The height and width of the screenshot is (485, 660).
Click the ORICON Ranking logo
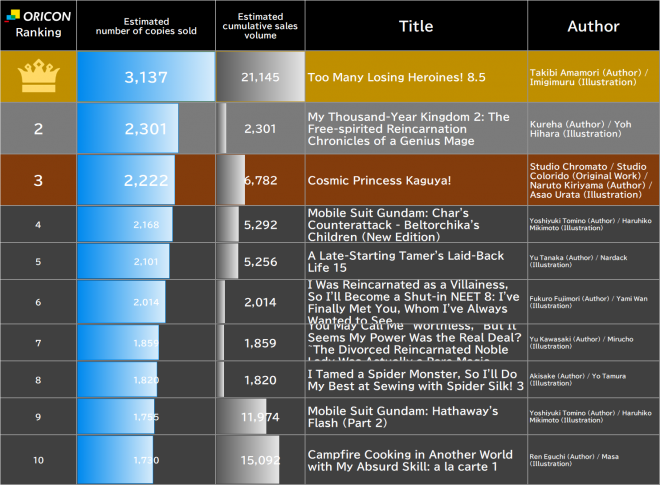[x=38, y=24]
